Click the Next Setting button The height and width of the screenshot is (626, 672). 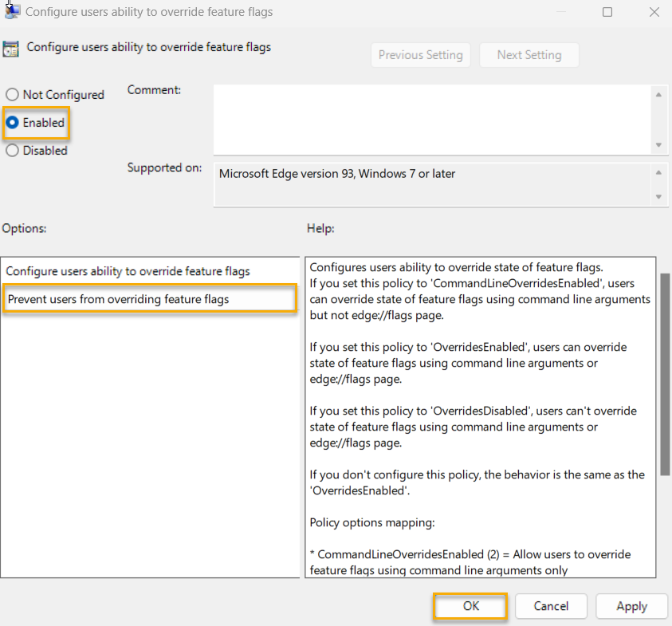[x=529, y=54]
